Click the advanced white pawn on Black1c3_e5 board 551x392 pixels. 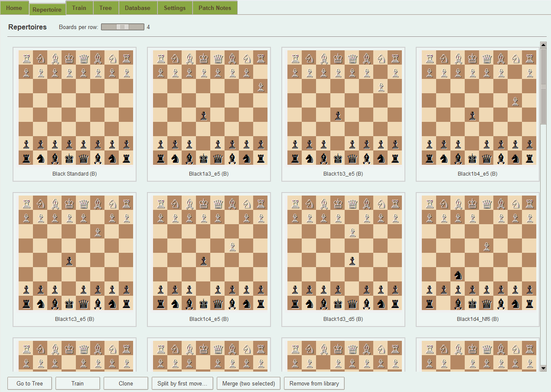tap(98, 232)
